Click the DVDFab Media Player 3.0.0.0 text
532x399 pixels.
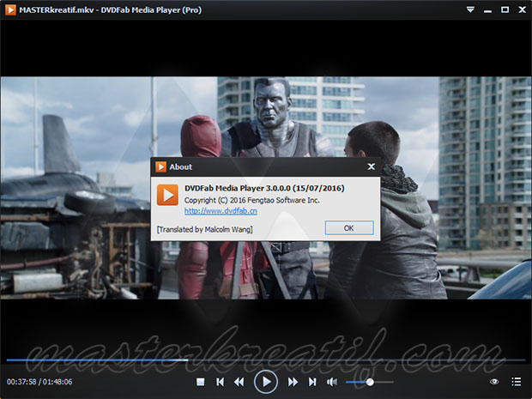pyautogui.click(x=264, y=188)
